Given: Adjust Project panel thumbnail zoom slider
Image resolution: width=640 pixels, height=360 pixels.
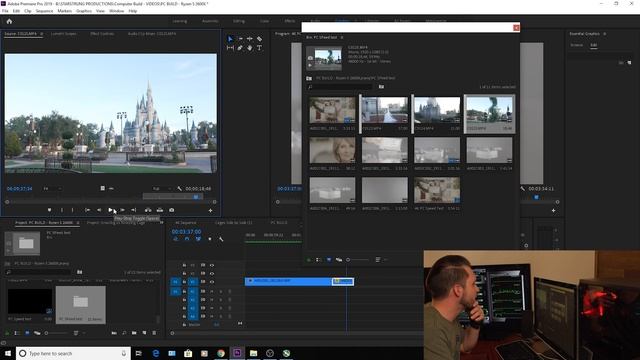Looking at the screenshot, I should [56, 333].
